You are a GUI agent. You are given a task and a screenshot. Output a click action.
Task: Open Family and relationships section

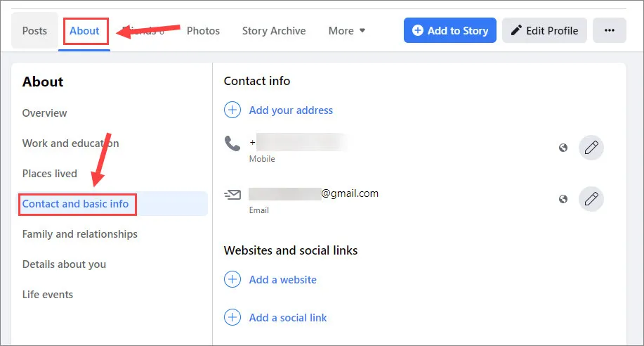(79, 233)
